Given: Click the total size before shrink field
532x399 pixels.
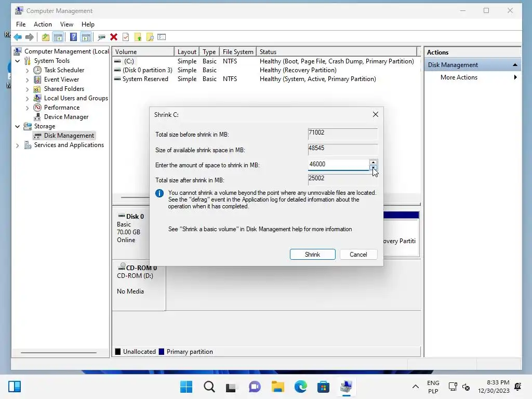Looking at the screenshot, I should tap(343, 134).
